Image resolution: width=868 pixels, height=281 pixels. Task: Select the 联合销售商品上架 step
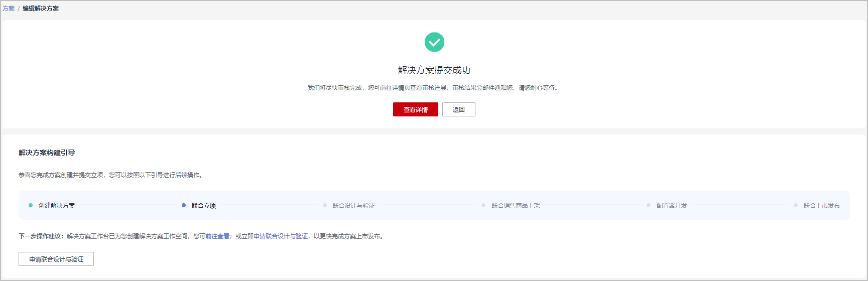[516, 206]
